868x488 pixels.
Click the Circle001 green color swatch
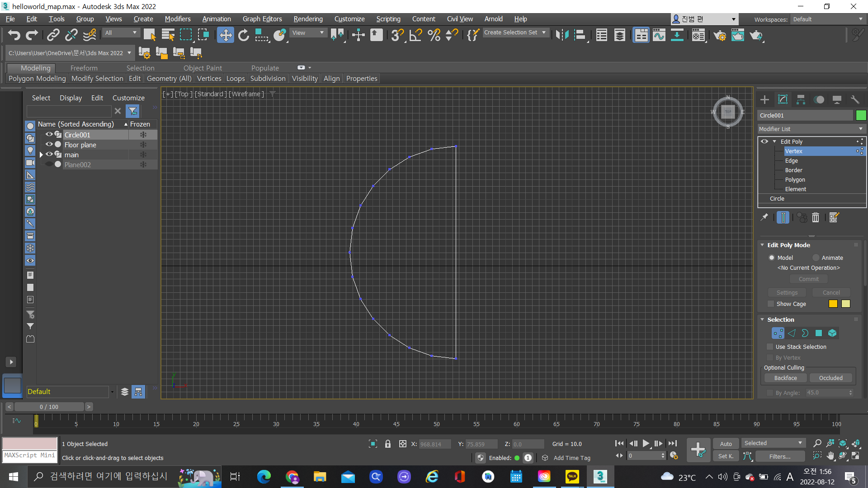coord(861,115)
